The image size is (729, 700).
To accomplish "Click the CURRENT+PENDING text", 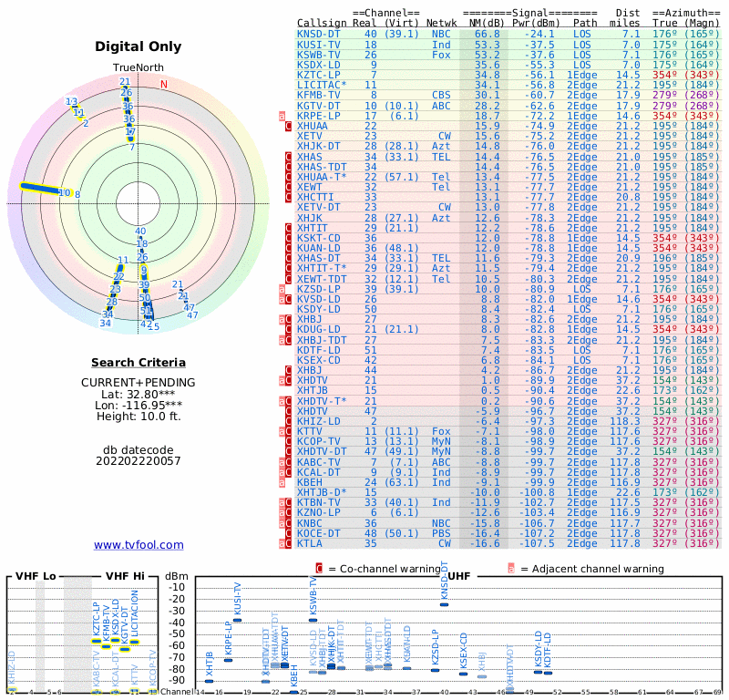I will tap(139, 382).
